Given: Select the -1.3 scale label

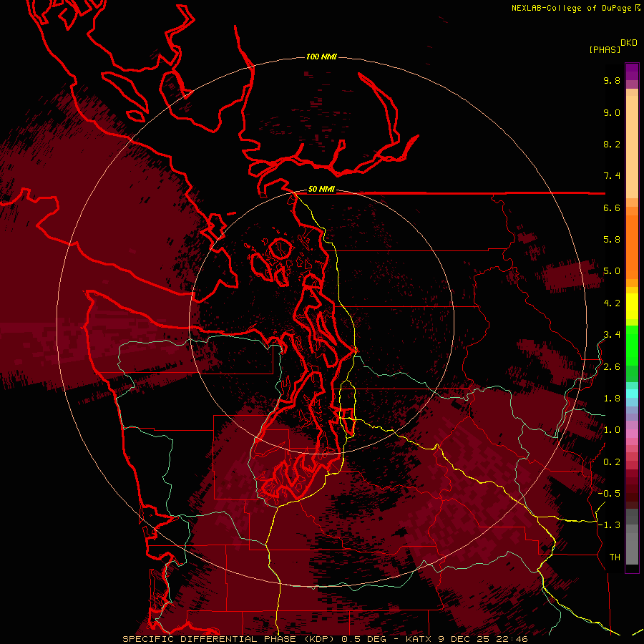Looking at the screenshot, I should pos(609,525).
